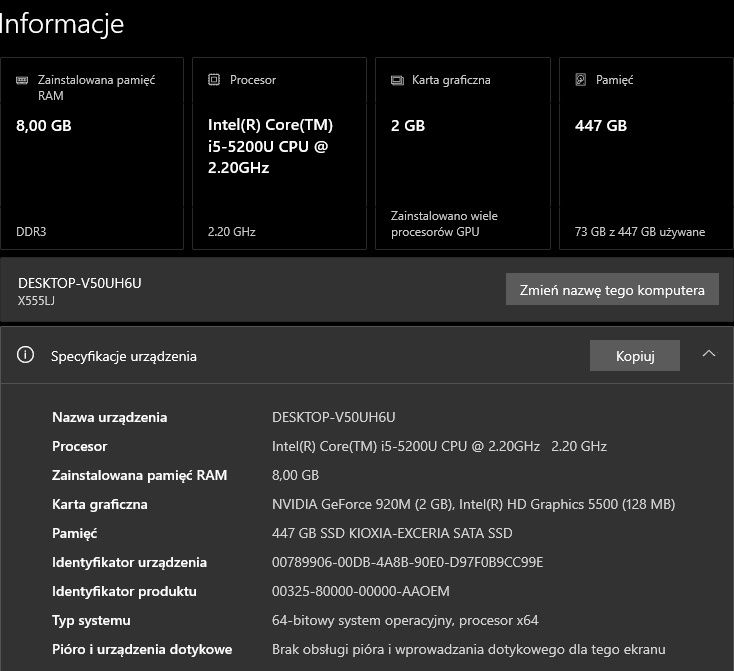The height and width of the screenshot is (671, 734).
Task: Click the Informacje page heading
Action: tap(61, 23)
